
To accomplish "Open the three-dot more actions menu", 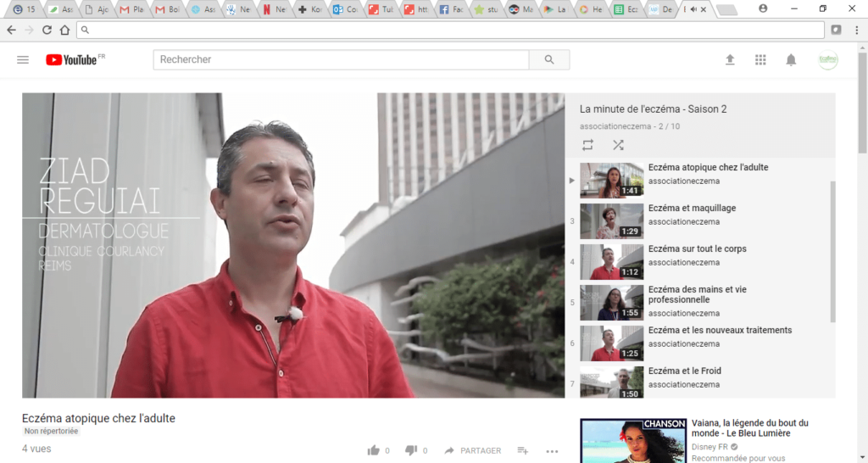I will (553, 450).
